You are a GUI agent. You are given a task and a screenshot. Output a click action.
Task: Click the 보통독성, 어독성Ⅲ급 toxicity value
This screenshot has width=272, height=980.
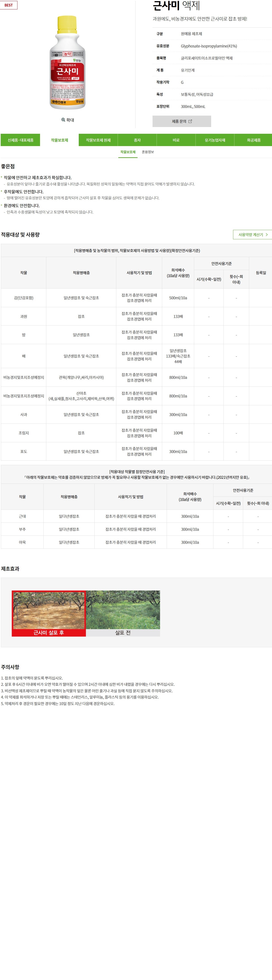197,94
